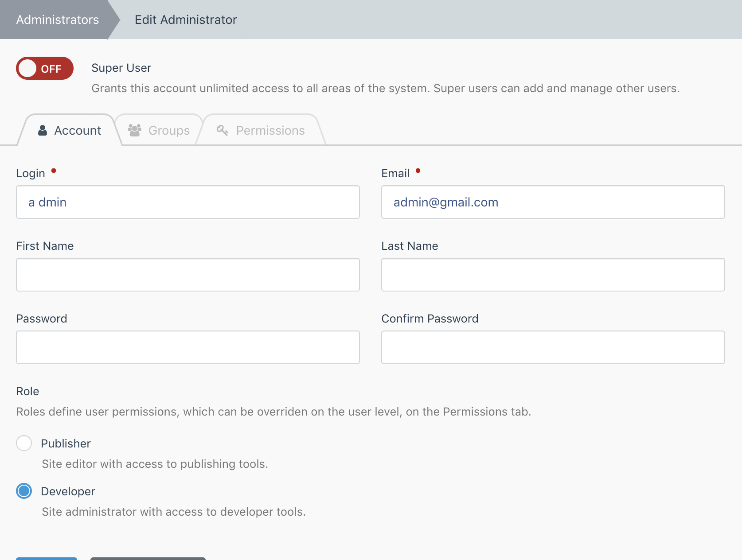The width and height of the screenshot is (742, 560).
Task: Open the Permissions tab
Action: pyautogui.click(x=270, y=130)
